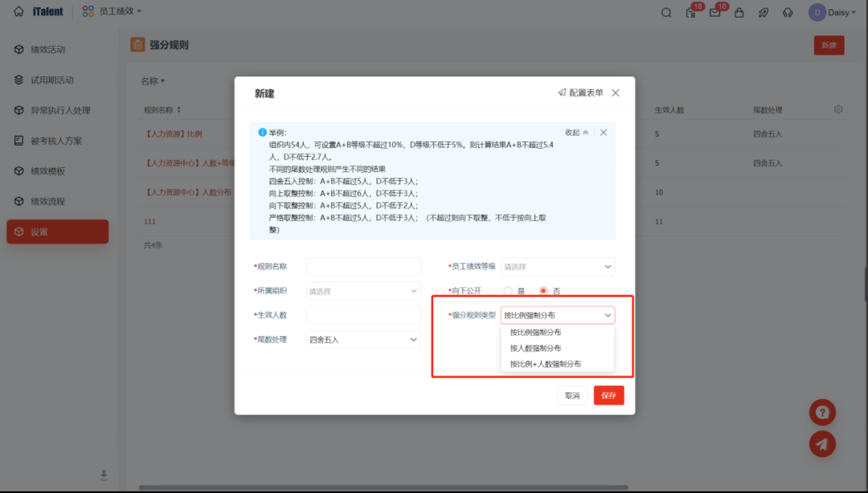Click the paper-plane feedback icon

(821, 443)
